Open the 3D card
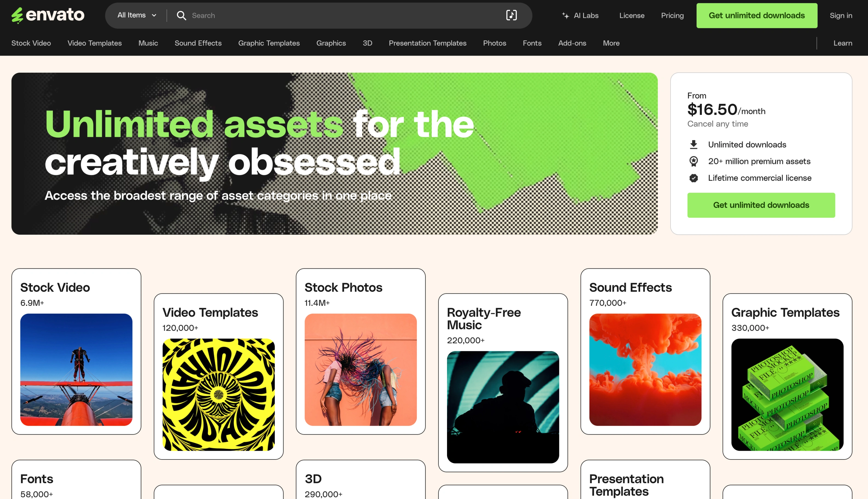 [x=360, y=480]
